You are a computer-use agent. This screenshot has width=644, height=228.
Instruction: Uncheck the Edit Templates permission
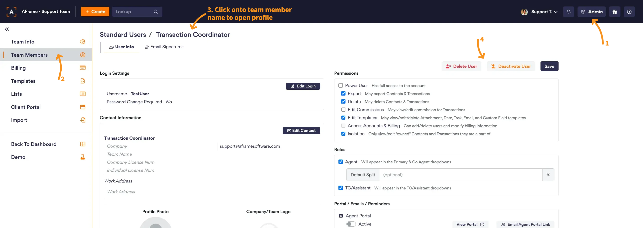pyautogui.click(x=343, y=118)
